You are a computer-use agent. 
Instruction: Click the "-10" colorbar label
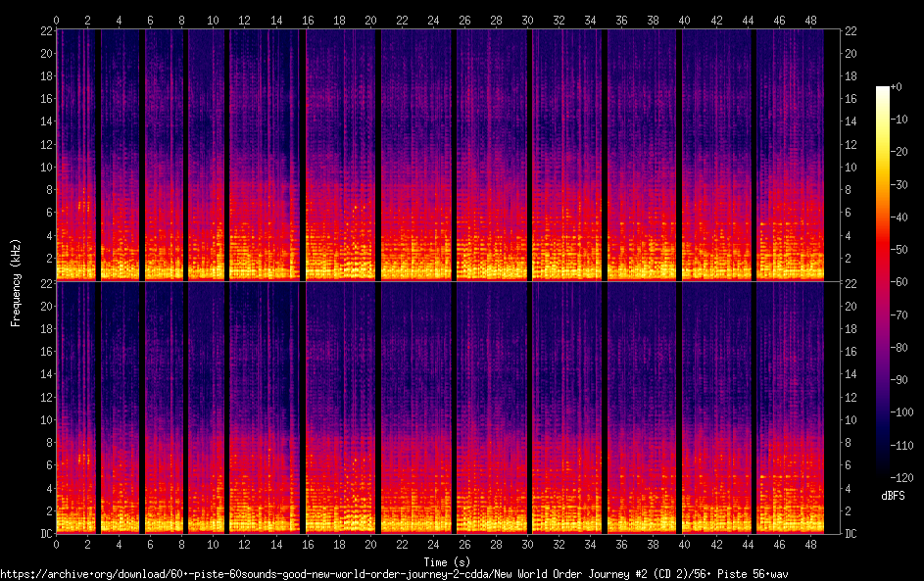click(899, 120)
